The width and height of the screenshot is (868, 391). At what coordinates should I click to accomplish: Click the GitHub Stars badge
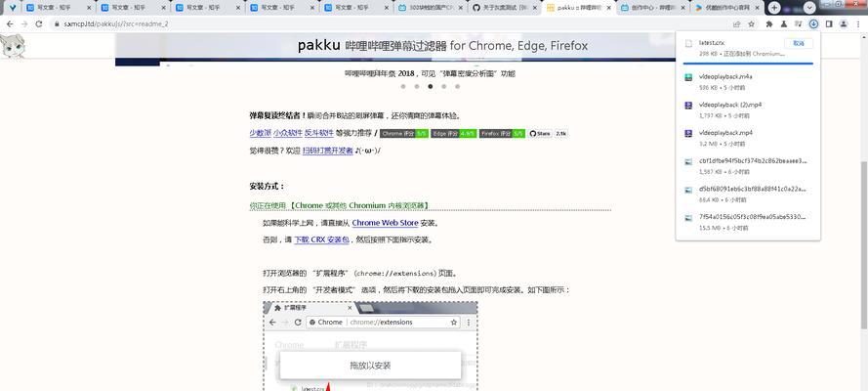click(x=548, y=134)
